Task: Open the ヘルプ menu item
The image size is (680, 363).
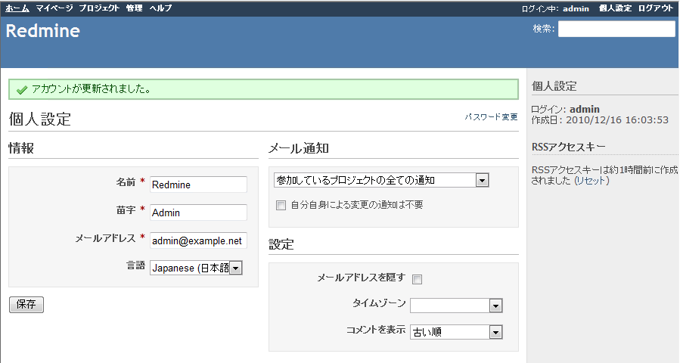Action: [x=160, y=8]
